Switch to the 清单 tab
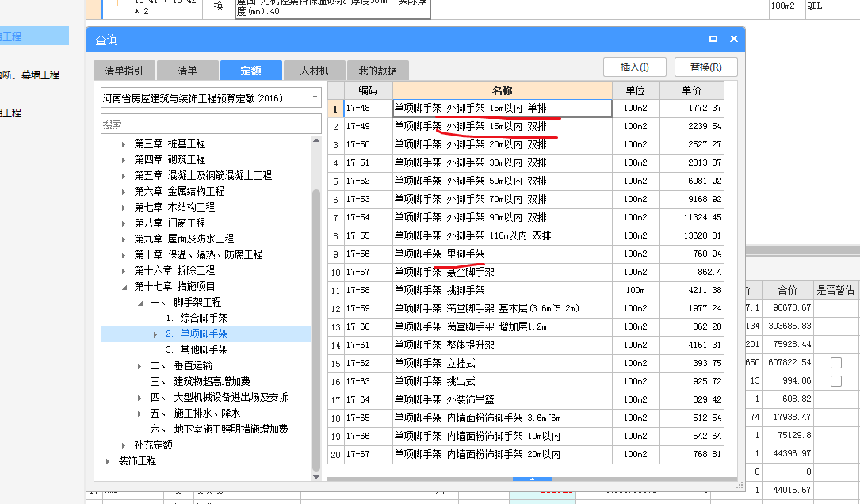 click(x=188, y=71)
